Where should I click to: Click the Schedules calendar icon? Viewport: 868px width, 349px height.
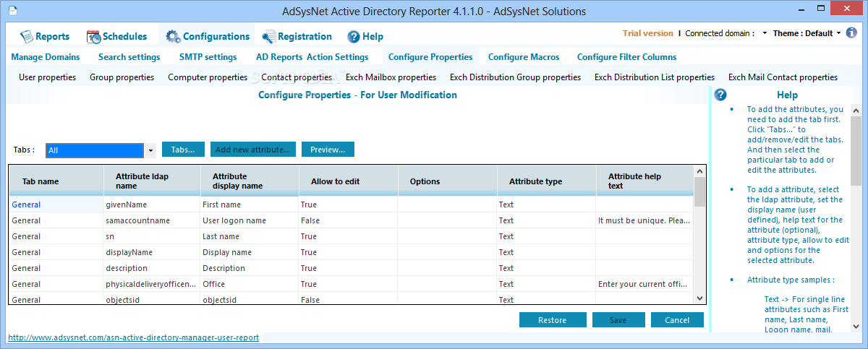pos(93,36)
